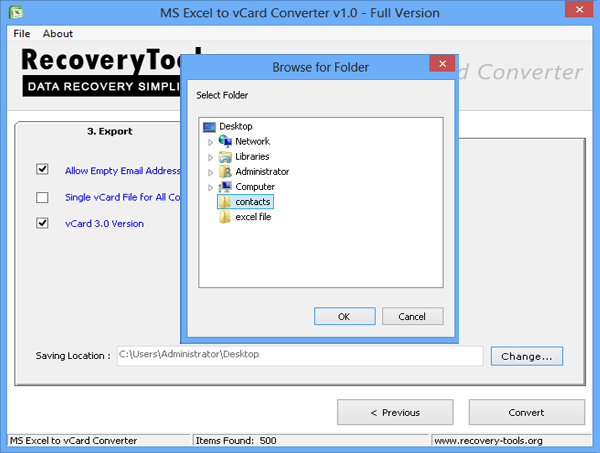Viewport: 600px width, 453px height.
Task: Close the Browse for Folder dialog
Action: (x=442, y=64)
